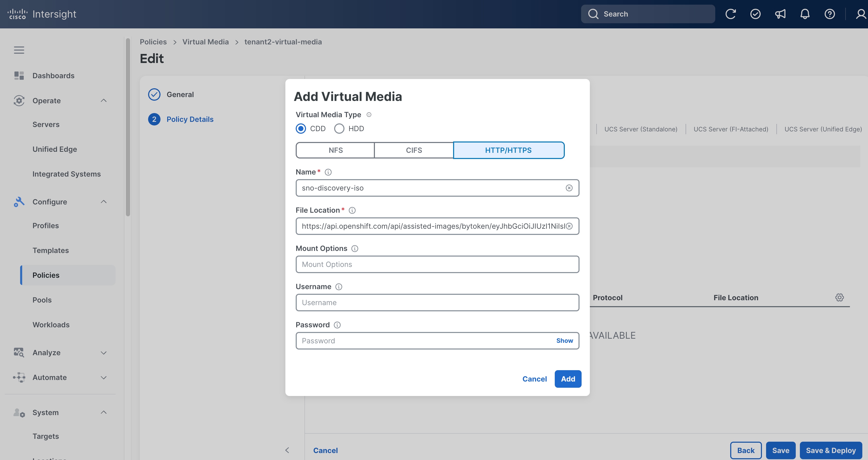Select the NFS protocol tab

click(x=335, y=150)
